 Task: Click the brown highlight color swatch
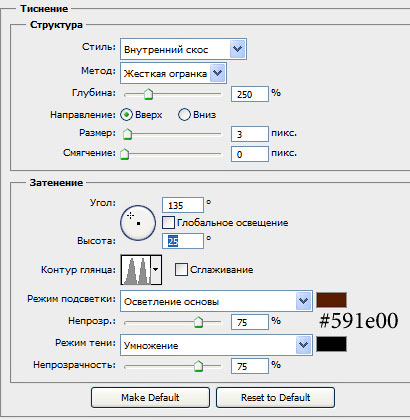coord(331,300)
